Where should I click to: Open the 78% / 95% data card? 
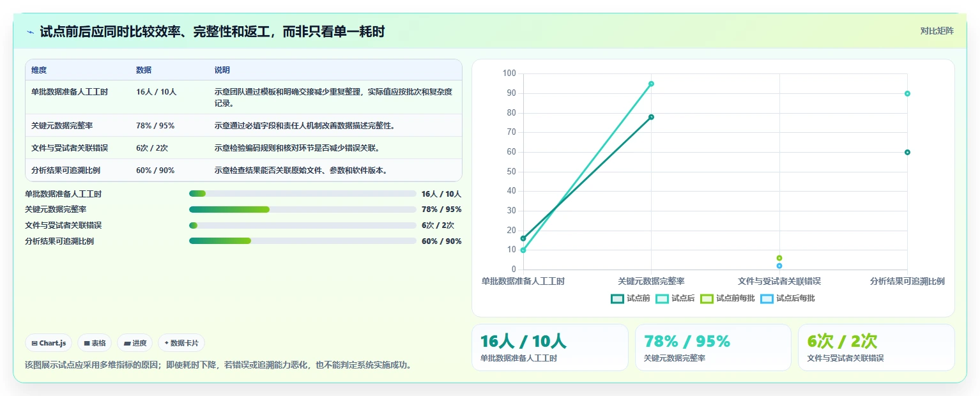click(x=713, y=347)
